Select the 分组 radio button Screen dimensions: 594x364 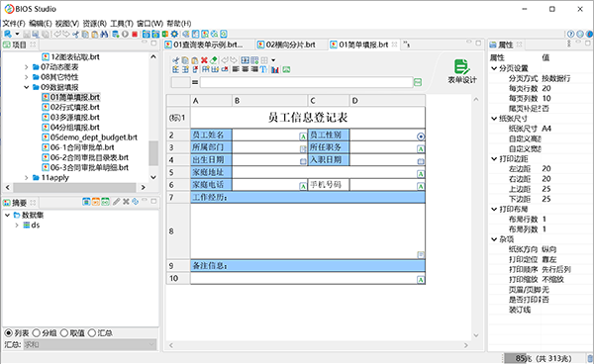coord(45,333)
